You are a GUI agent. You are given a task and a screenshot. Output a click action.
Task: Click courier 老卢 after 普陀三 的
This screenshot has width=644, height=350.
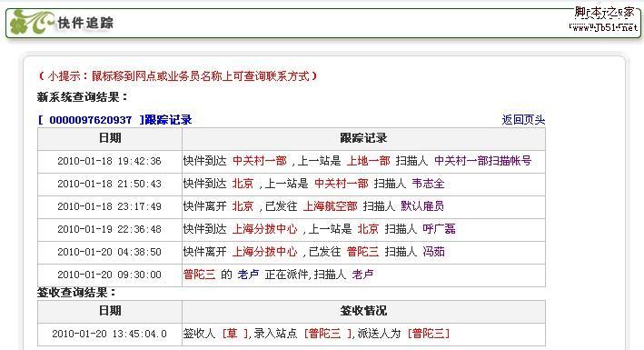248,274
